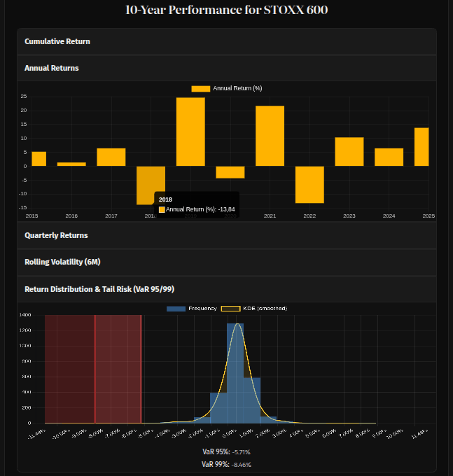Expand the Cumulative Return section
453x476 pixels.
point(57,41)
